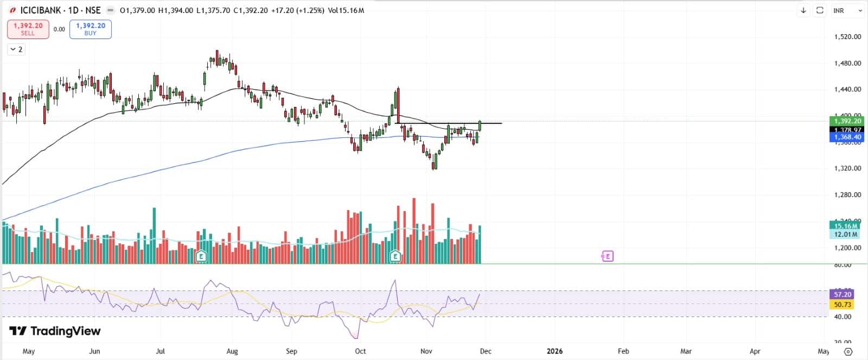Click the earnings E marker in late October
868x360 pixels.
pyautogui.click(x=395, y=256)
